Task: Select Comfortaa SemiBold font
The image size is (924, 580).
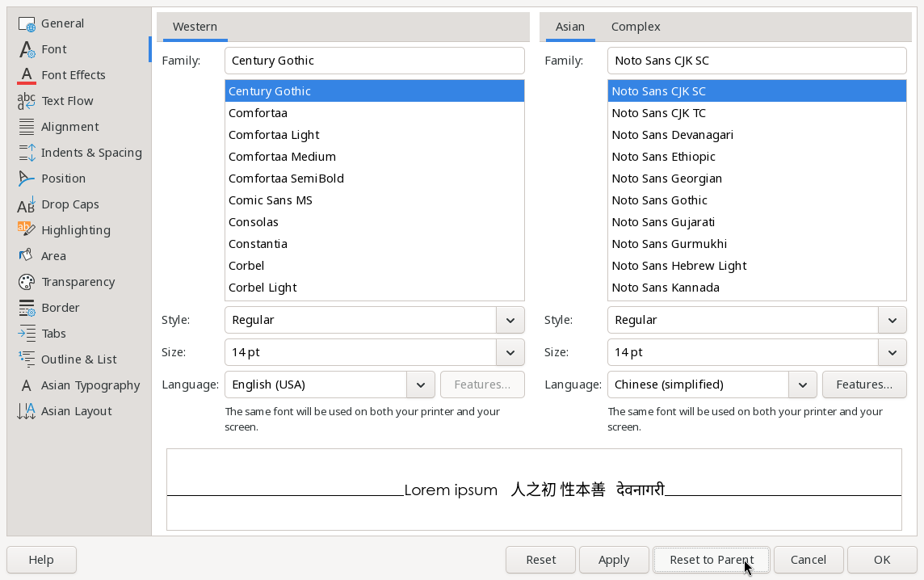Action: click(375, 179)
